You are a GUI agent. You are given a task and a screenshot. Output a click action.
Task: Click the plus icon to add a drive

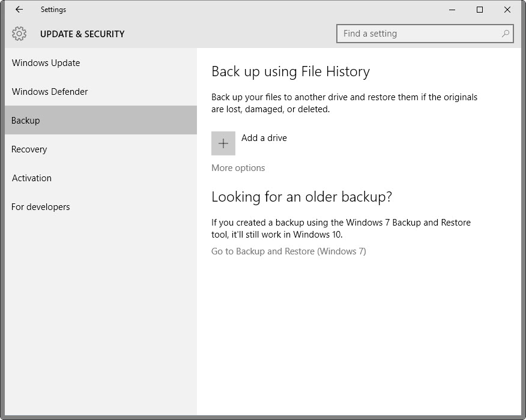coord(223,143)
